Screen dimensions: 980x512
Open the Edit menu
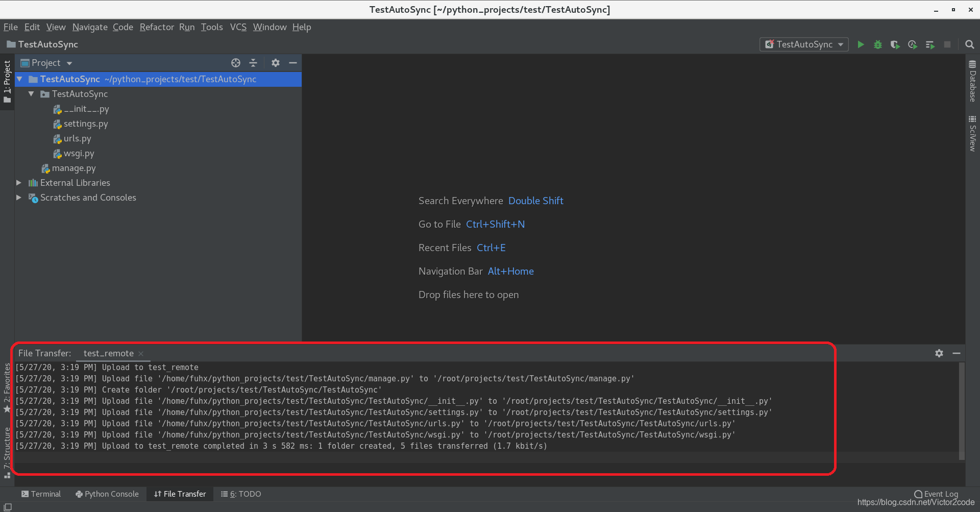click(32, 27)
